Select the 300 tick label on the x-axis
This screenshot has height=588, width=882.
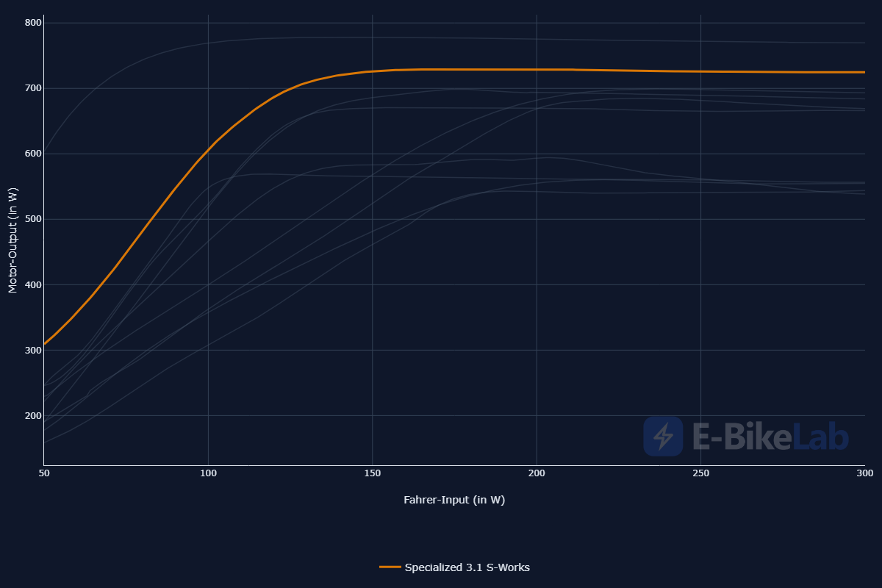864,476
